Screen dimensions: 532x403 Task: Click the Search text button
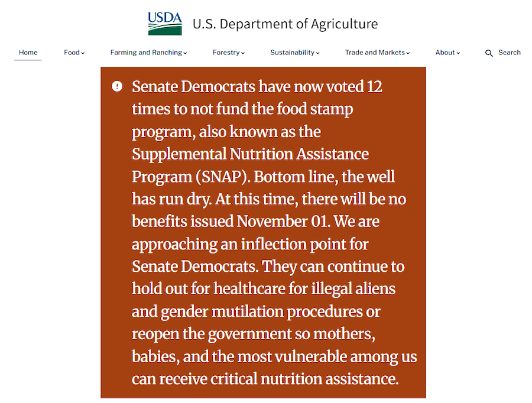click(509, 53)
